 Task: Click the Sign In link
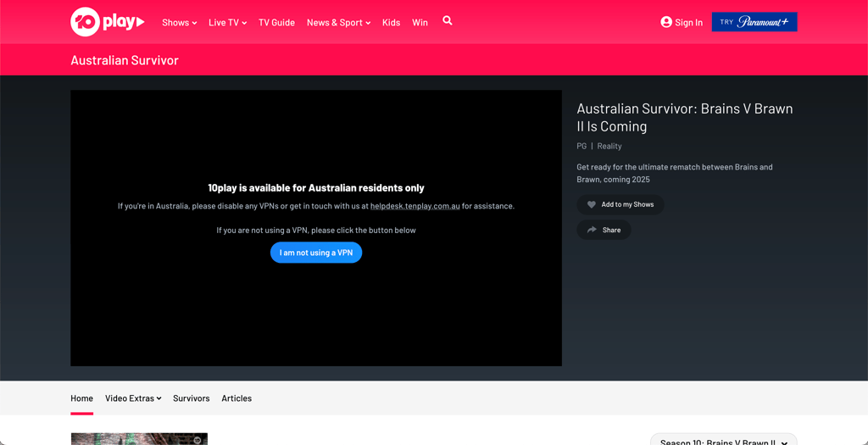click(x=682, y=22)
